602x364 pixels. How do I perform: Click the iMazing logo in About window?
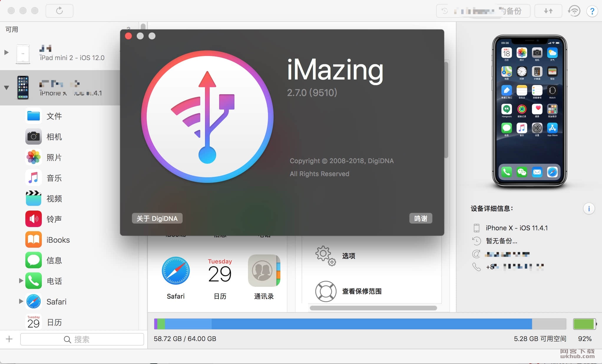207,117
